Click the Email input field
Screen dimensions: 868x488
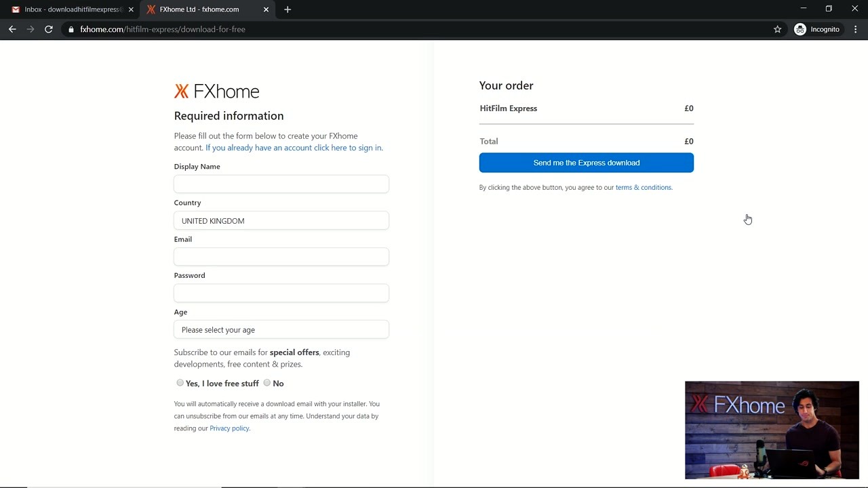pyautogui.click(x=281, y=256)
